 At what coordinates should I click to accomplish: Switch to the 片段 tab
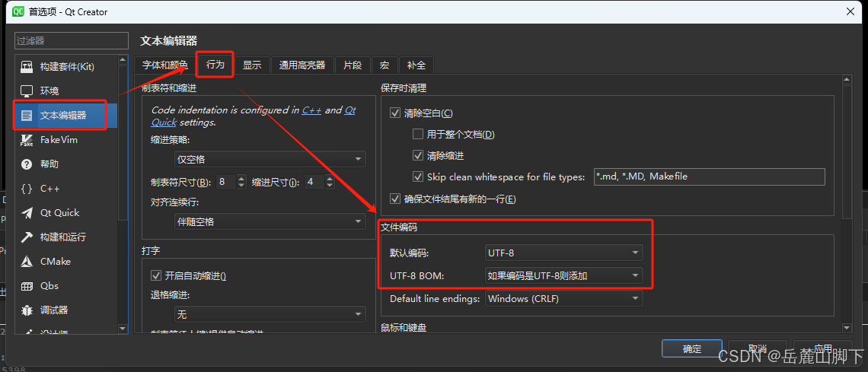pos(353,65)
